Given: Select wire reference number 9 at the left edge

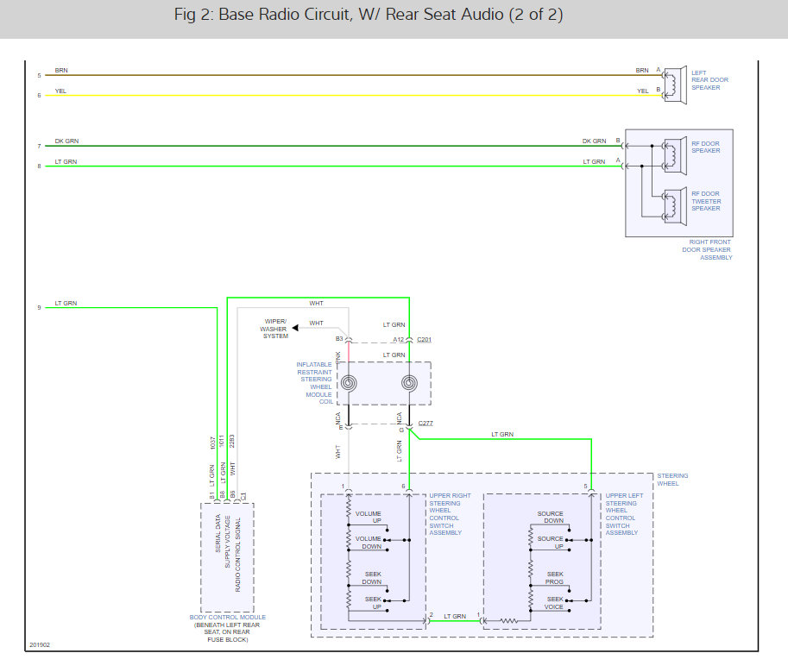Looking at the screenshot, I should [x=39, y=307].
